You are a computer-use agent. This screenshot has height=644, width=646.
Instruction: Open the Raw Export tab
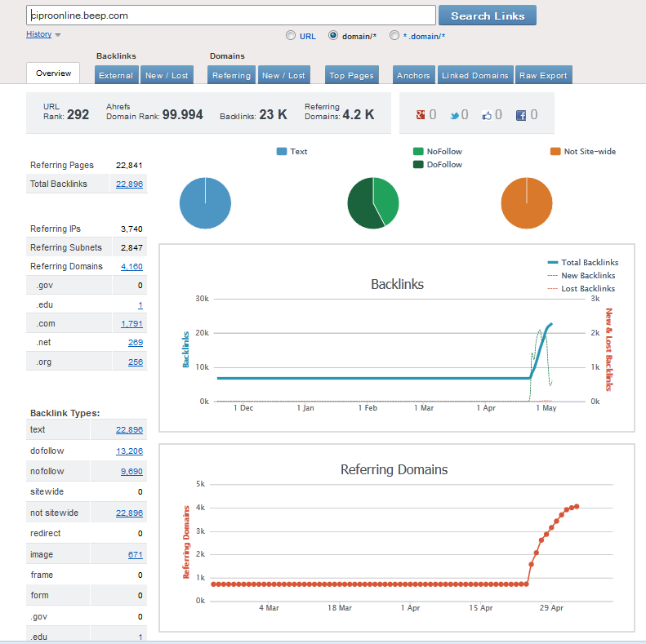(543, 75)
